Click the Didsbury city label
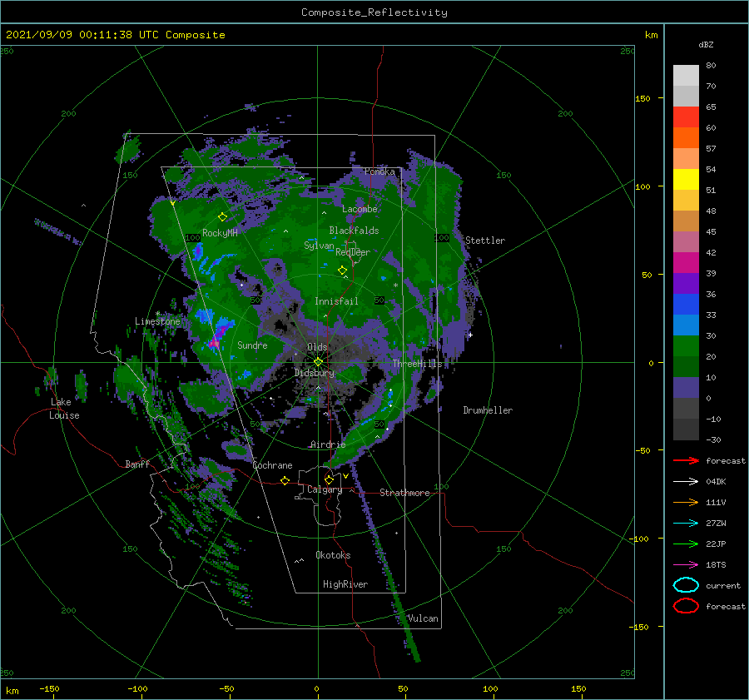 tap(315, 373)
